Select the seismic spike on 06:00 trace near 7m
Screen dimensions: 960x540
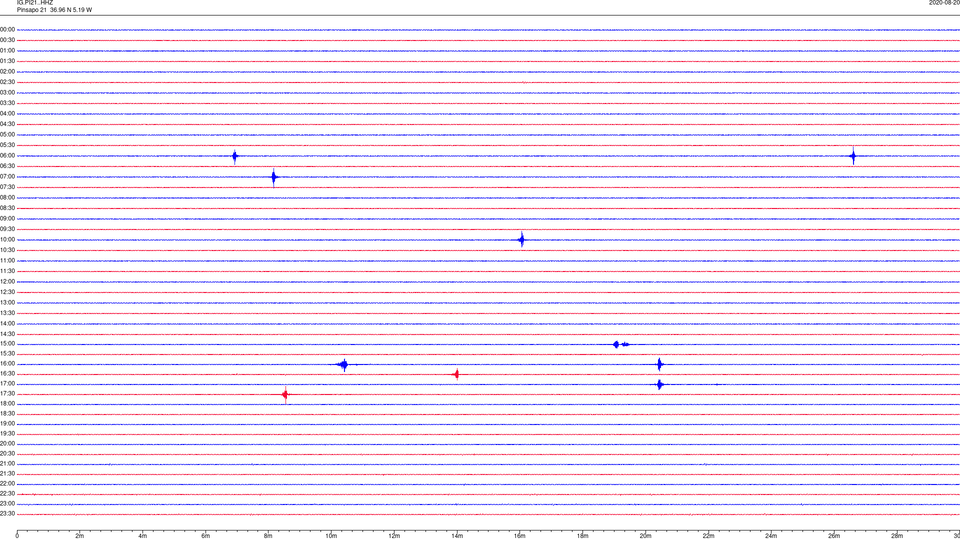point(234,156)
